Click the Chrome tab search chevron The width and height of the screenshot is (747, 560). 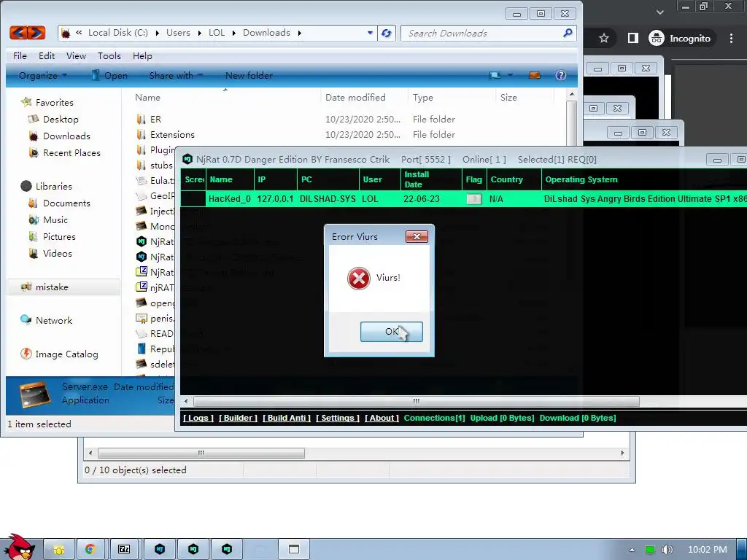(x=659, y=12)
